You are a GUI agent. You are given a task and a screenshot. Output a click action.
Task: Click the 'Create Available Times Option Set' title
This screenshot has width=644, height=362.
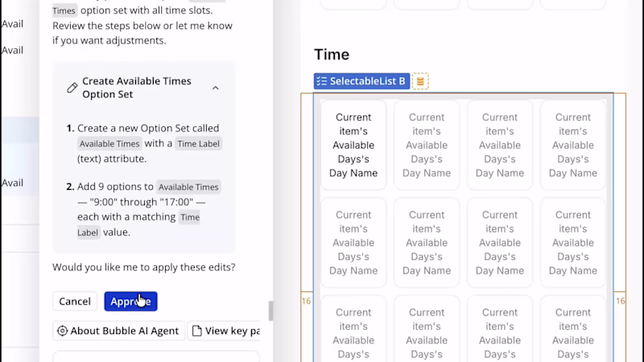[137, 88]
